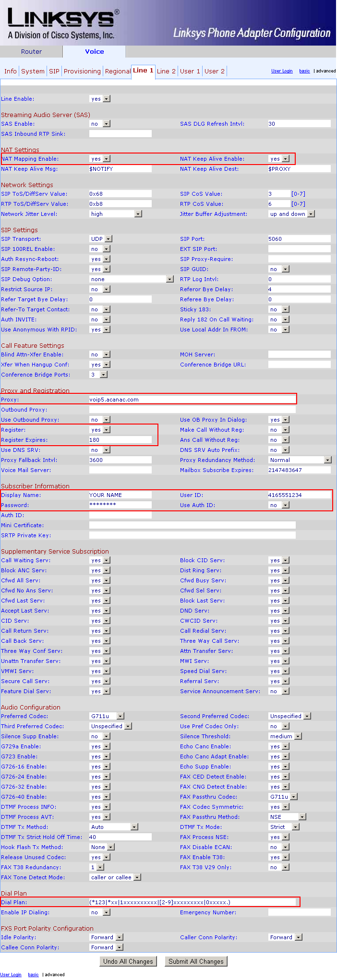Click the SIP ToS/DiffServ Value field
The height and width of the screenshot is (980, 337).
[x=120, y=194]
